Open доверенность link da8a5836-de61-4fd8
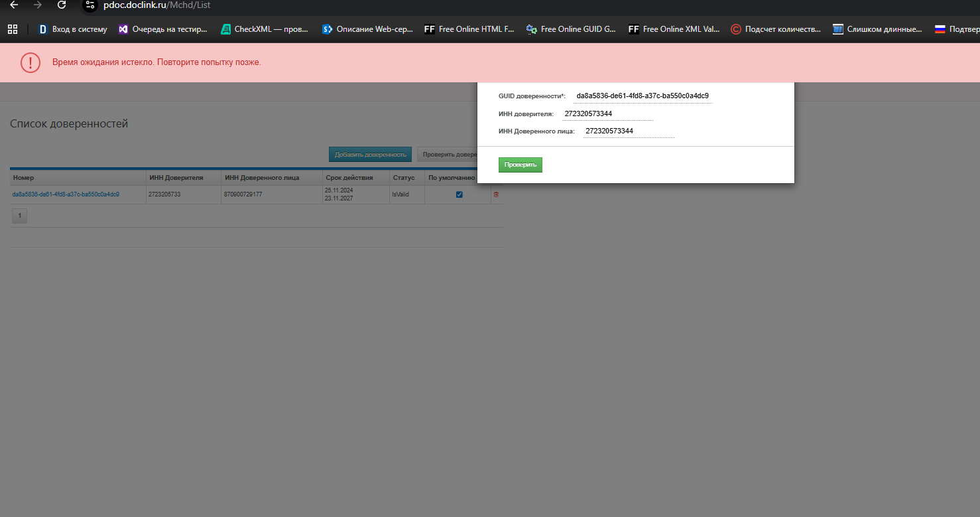980x517 pixels. click(66, 194)
